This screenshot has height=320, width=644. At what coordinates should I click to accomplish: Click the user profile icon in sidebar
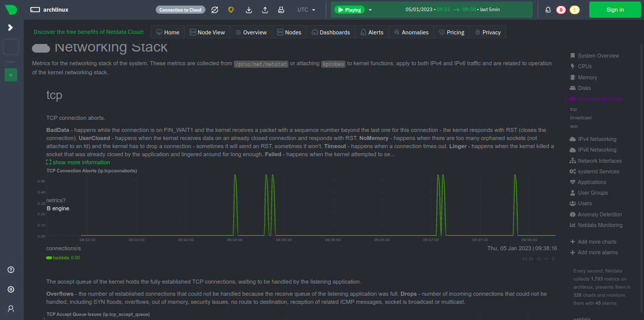(11, 308)
